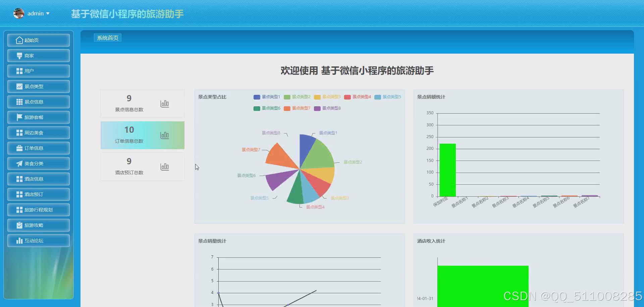
Task: Open 酒店信息 icon in sidebar
Action: tap(19, 179)
